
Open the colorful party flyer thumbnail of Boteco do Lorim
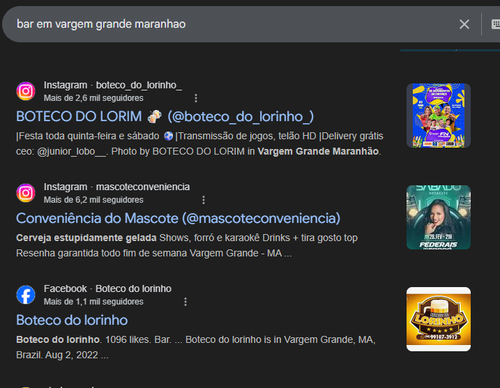(x=438, y=116)
